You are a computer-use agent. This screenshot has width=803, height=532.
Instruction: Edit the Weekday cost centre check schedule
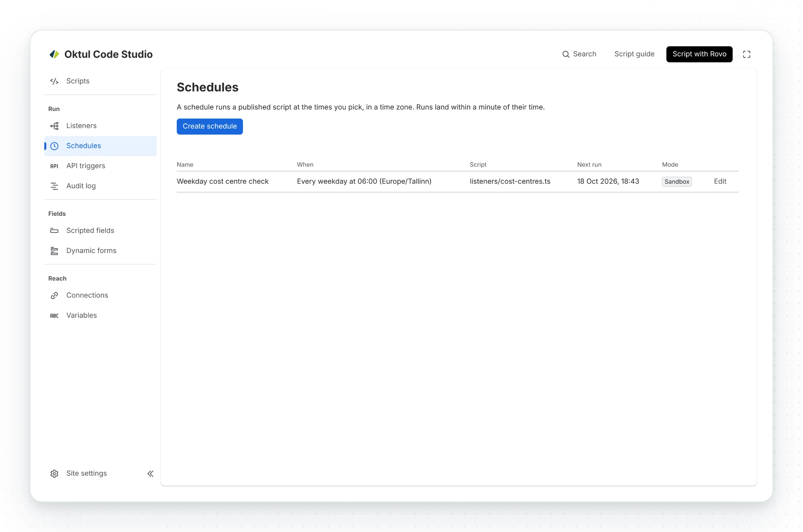point(720,181)
